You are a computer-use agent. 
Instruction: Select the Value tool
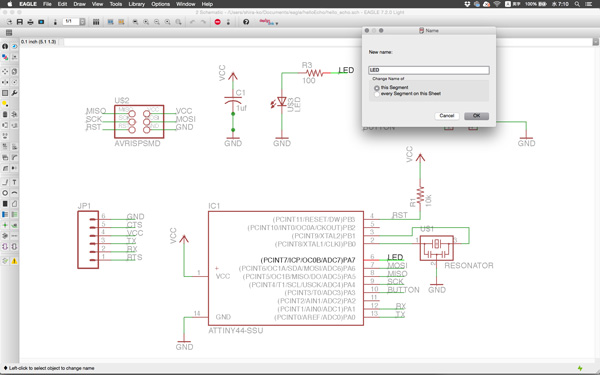point(14,147)
